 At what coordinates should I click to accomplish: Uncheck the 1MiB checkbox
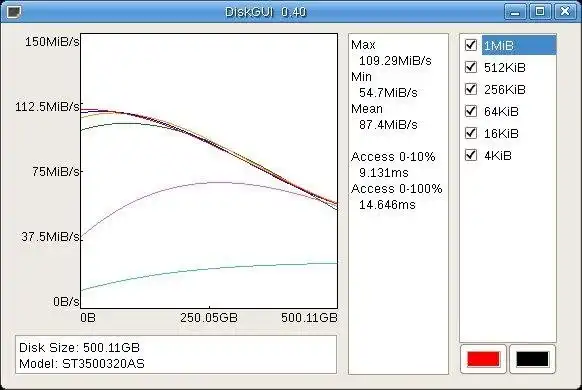tap(471, 45)
